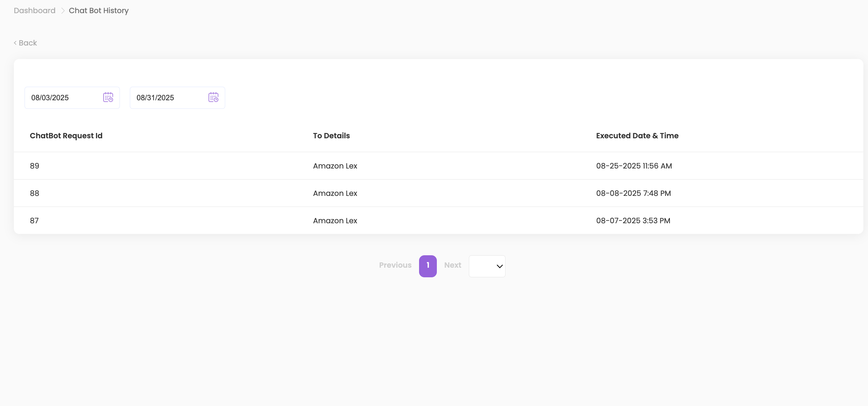Open request row with Id 87

[34, 221]
